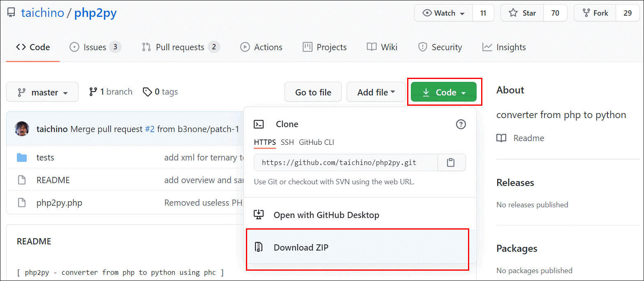This screenshot has width=644, height=281.
Task: Click the Go to file button
Action: [313, 92]
